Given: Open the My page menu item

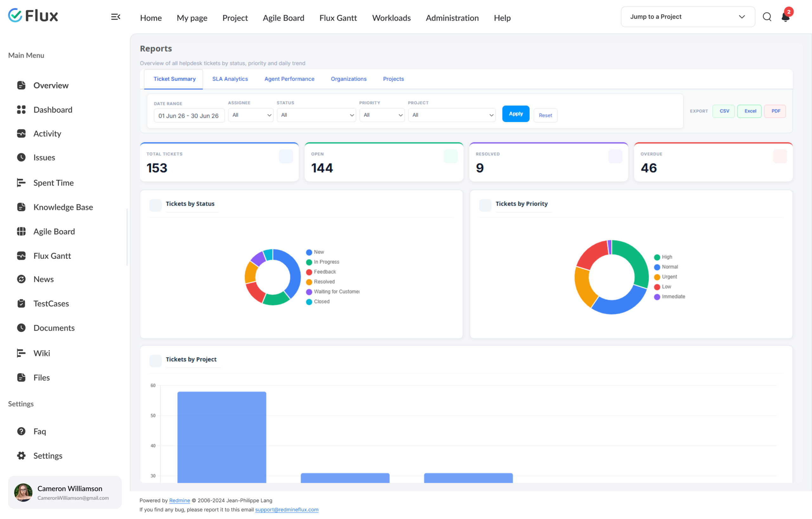Looking at the screenshot, I should (192, 18).
